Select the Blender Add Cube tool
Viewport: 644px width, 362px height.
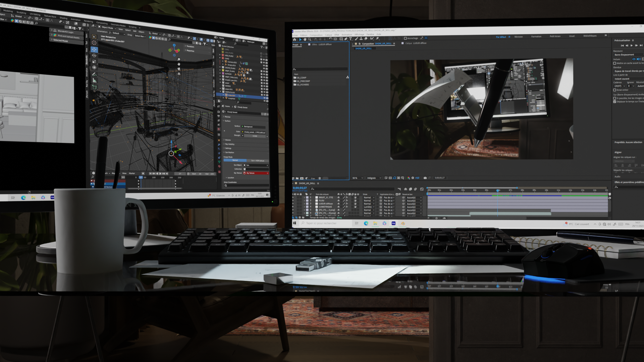coord(94,87)
